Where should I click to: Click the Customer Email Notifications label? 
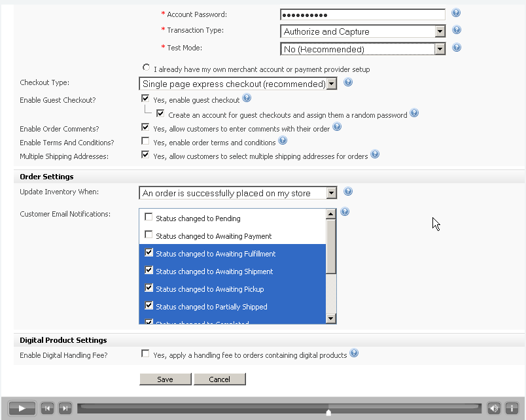(x=65, y=214)
